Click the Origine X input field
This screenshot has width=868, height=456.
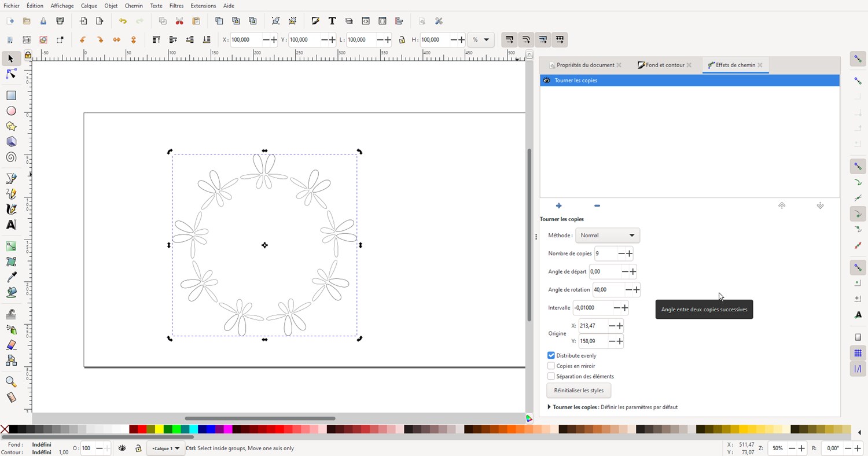click(x=593, y=326)
